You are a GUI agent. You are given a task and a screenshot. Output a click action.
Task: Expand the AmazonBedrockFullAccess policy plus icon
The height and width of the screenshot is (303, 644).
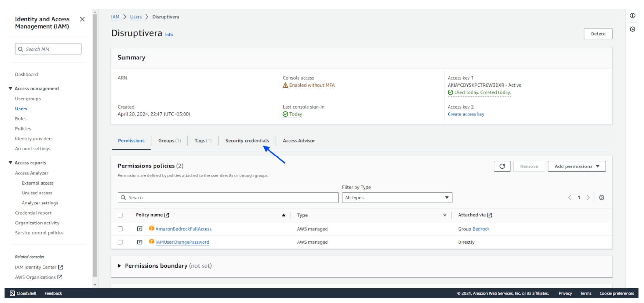pos(140,229)
